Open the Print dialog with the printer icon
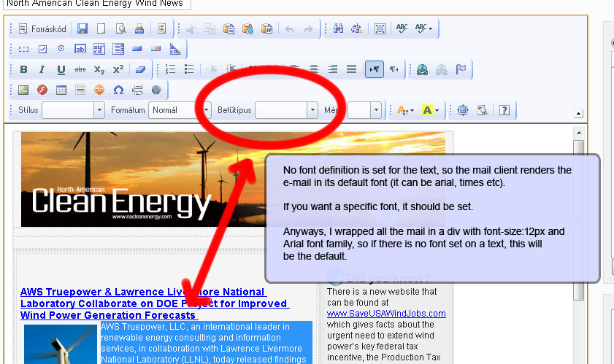 coord(139,29)
